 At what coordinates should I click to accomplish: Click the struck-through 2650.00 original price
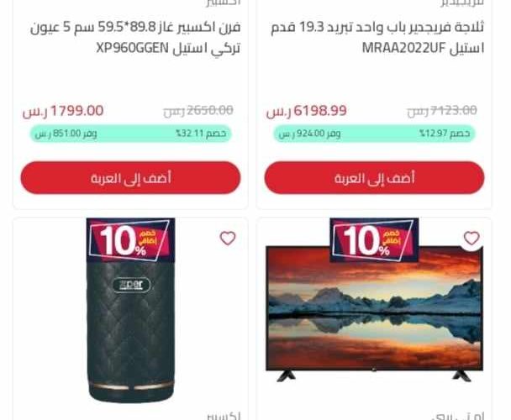click(198, 111)
